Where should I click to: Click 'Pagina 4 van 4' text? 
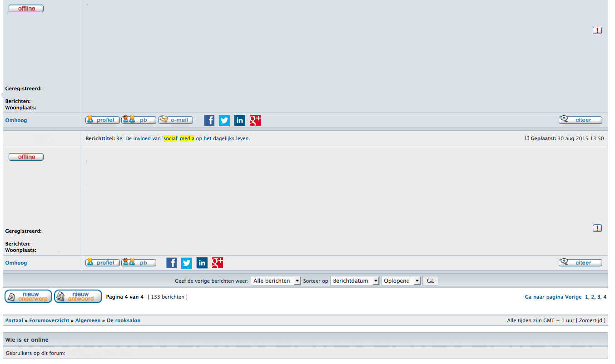(124, 297)
